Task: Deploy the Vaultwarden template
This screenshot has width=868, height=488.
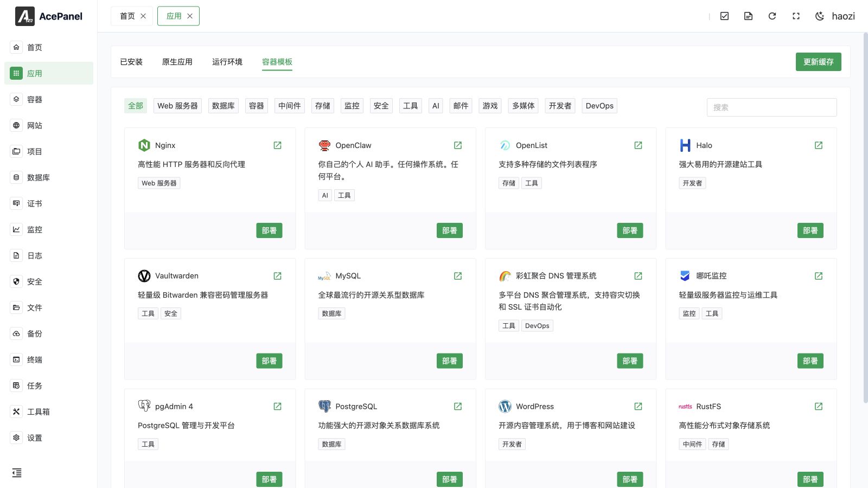Action: (269, 361)
